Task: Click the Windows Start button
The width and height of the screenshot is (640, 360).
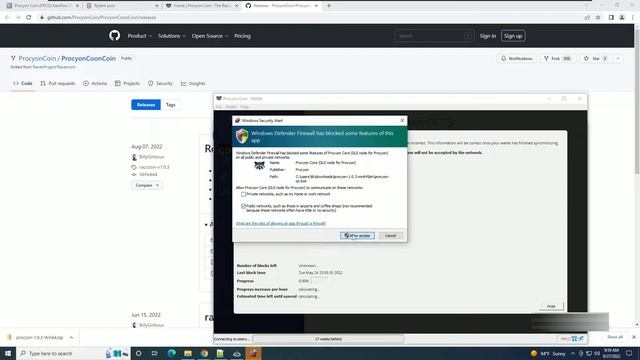Action: pyautogui.click(x=8, y=353)
